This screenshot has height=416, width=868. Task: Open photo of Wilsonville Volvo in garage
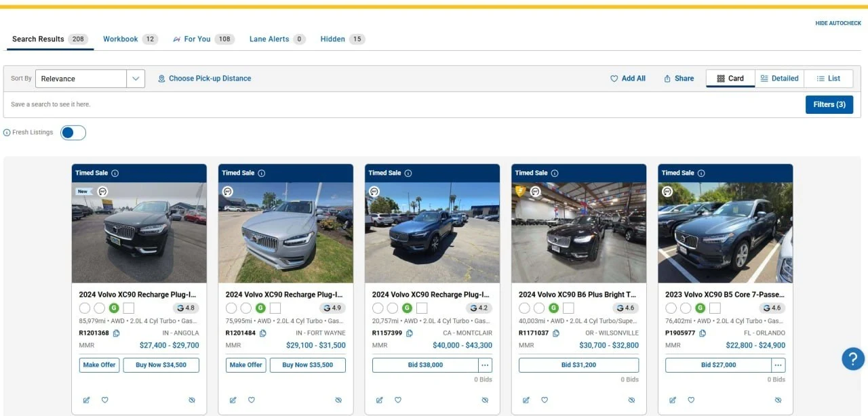pos(578,232)
